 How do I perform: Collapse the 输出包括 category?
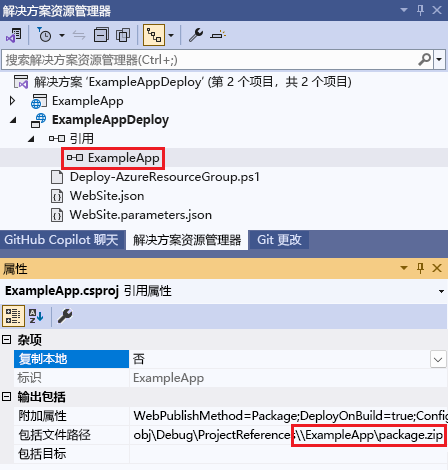6,397
